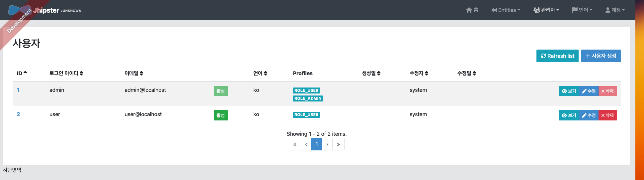Sort by 로그인 아이디 column icon
This screenshot has width=644, height=180.
81,73
